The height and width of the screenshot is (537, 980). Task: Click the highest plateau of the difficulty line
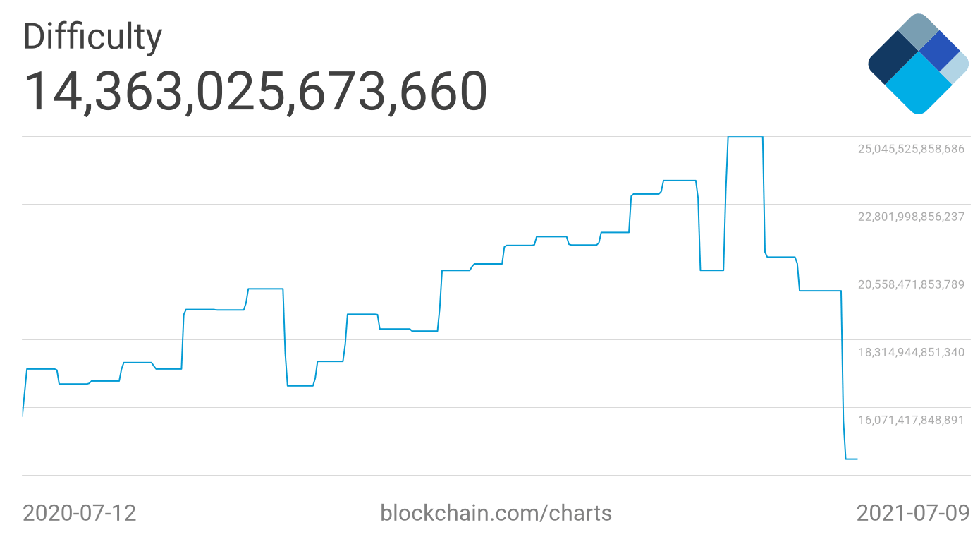pyautogui.click(x=745, y=137)
